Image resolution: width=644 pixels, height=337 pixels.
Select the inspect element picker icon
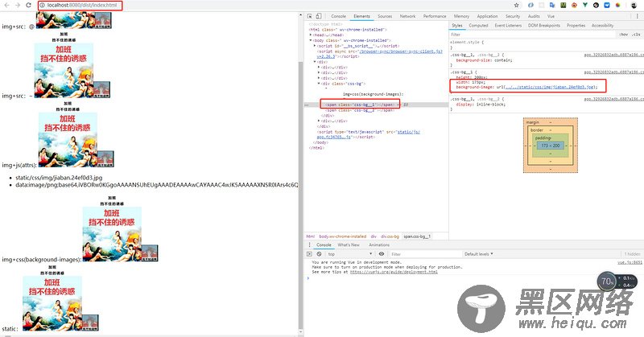[x=310, y=16]
